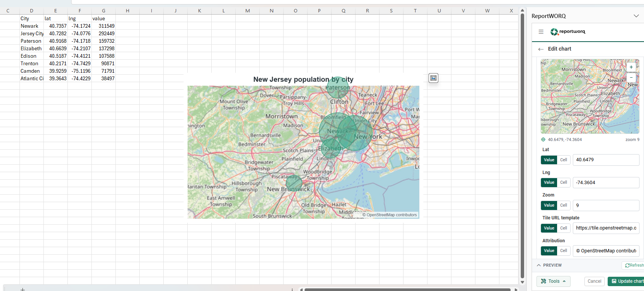
Task: Click the vertical scrollbar up arrow
Action: 522,10
